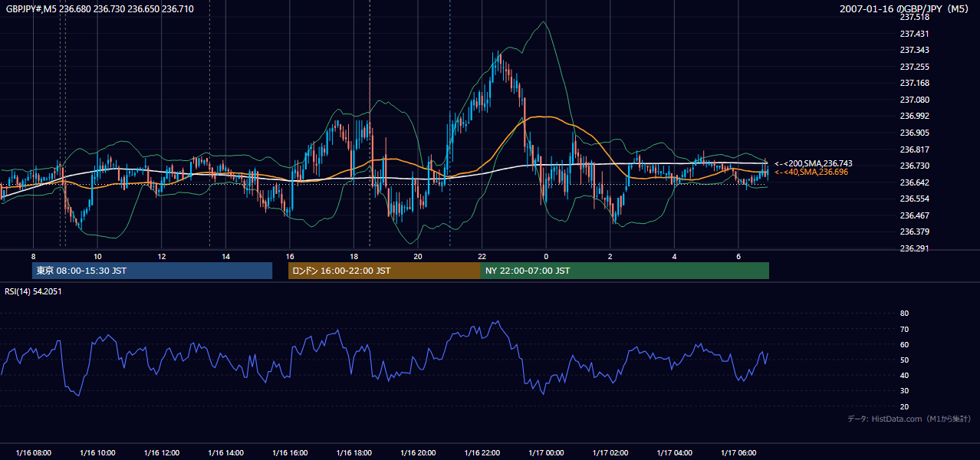This screenshot has width=980, height=460.
Task: Click the RSI scale value 70
Action: click(x=904, y=329)
